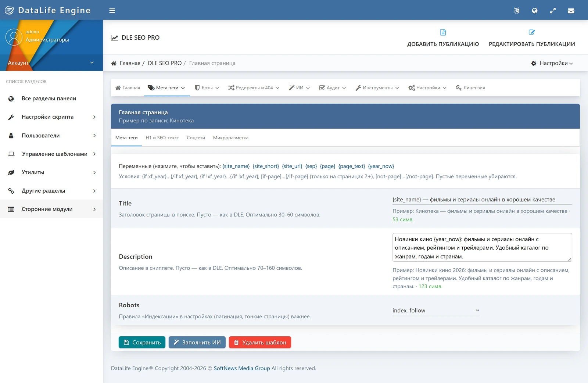Viewport: 588px width, 383px height.
Task: Click the user icon beside Пользователи
Action: click(11, 136)
